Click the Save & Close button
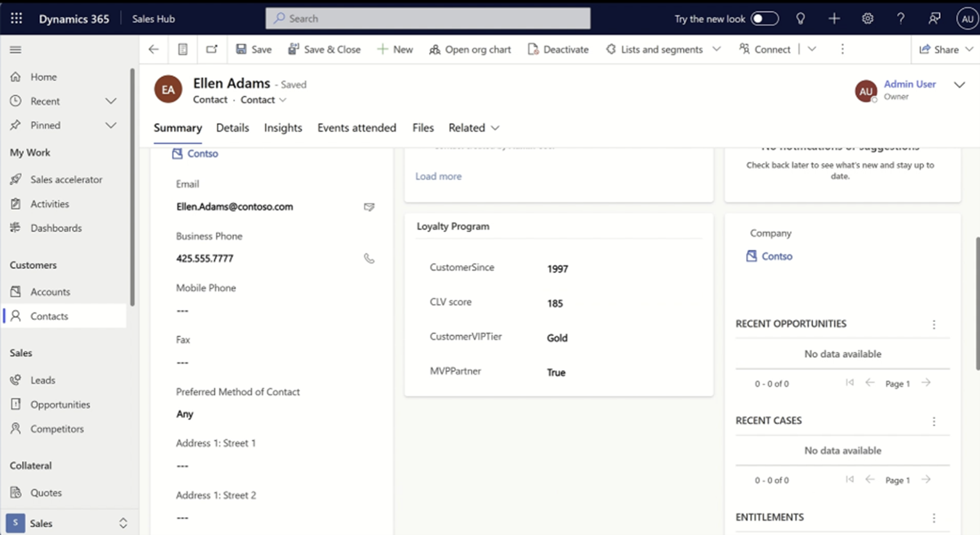This screenshot has width=980, height=535. click(325, 49)
